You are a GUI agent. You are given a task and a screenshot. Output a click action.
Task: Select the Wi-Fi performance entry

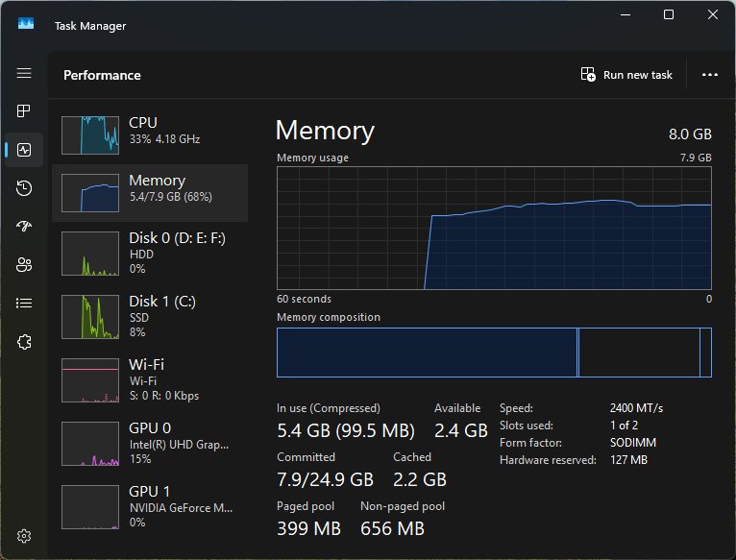click(150, 379)
